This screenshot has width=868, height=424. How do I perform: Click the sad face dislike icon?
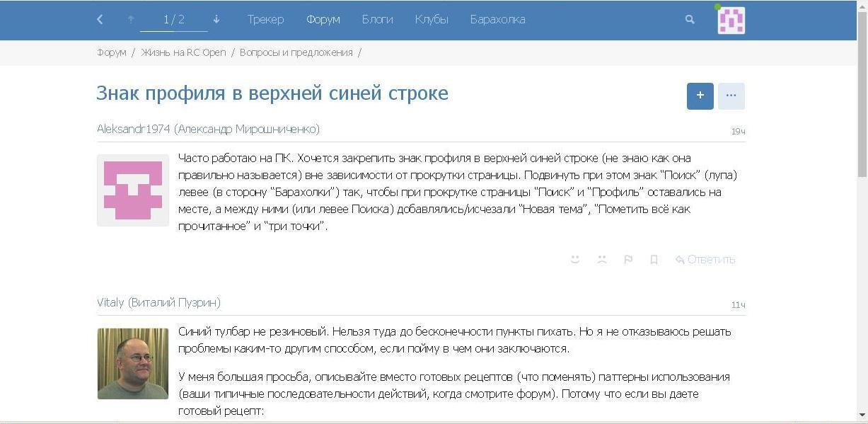tap(601, 260)
